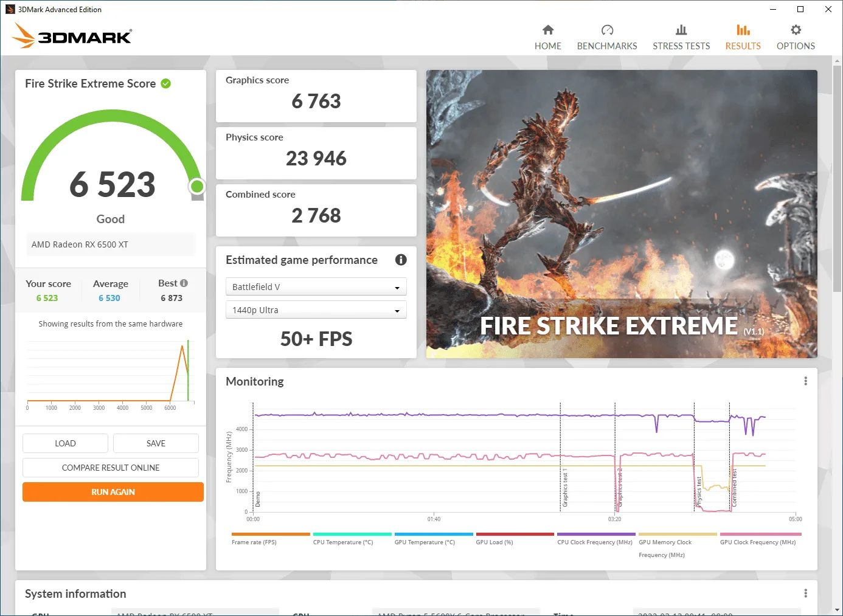Viewport: 843px width, 616px height.
Task: Open the Options gear icon
Action: pyautogui.click(x=796, y=30)
